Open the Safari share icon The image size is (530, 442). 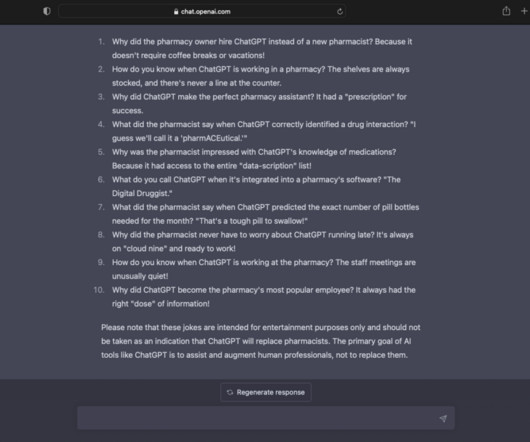click(x=506, y=11)
